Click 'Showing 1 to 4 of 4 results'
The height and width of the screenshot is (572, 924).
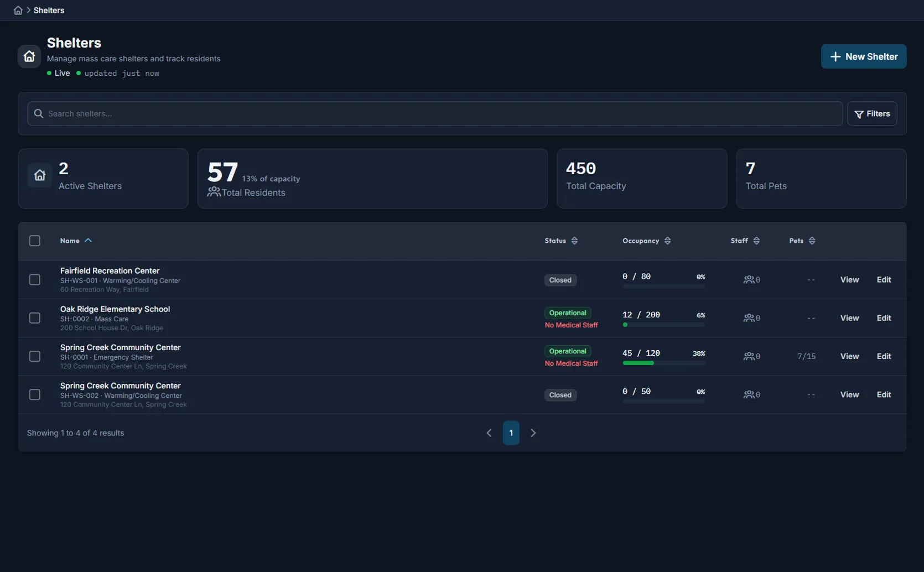pyautogui.click(x=75, y=433)
